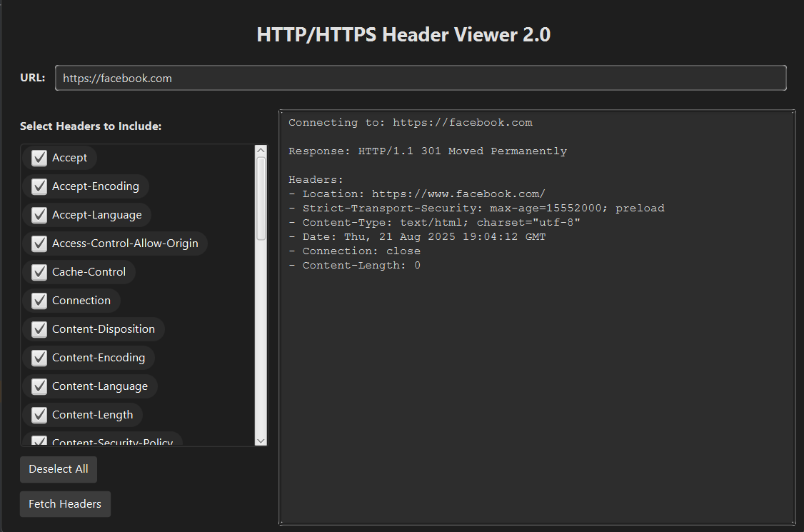Uncheck the Connection header checkbox
804x532 pixels.
tap(39, 301)
